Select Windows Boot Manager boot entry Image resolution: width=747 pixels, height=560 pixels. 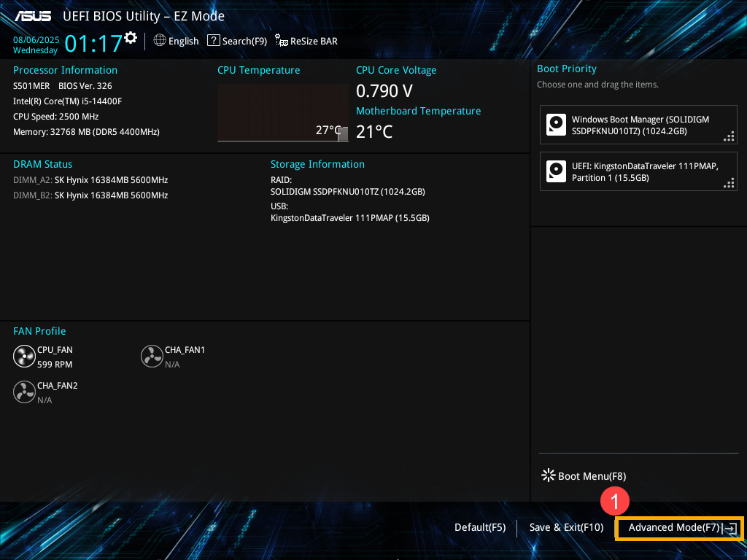click(638, 125)
